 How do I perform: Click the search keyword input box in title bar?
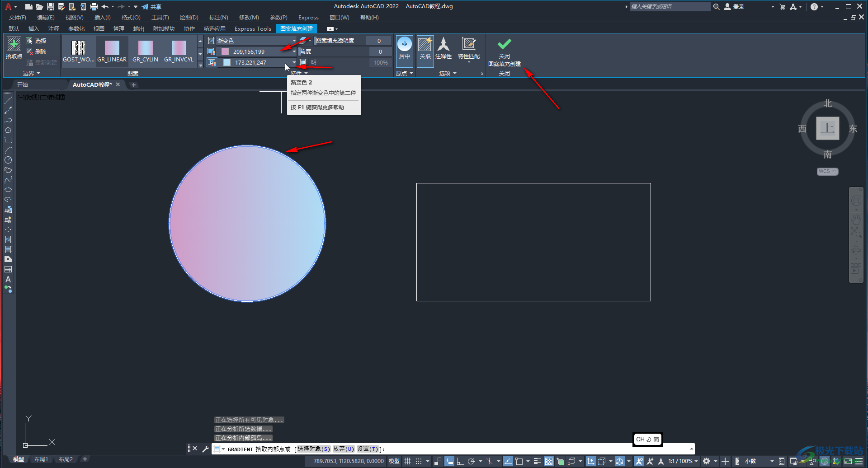(x=670, y=7)
